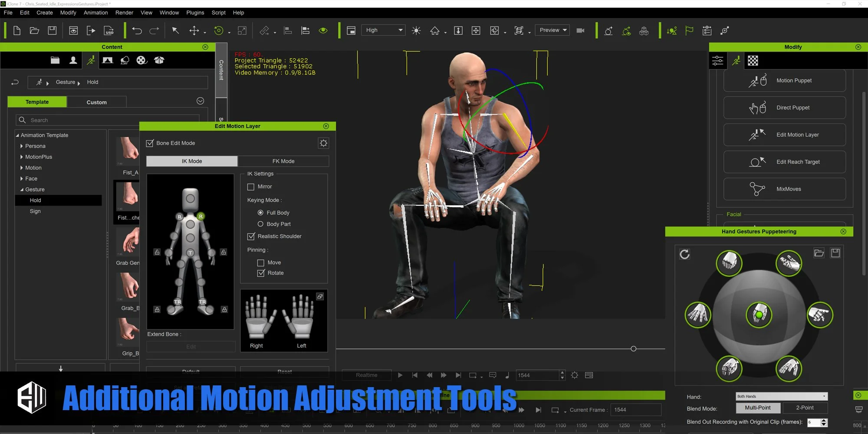Open player settings gear icon
Image resolution: width=868 pixels, height=434 pixels.
coord(575,375)
